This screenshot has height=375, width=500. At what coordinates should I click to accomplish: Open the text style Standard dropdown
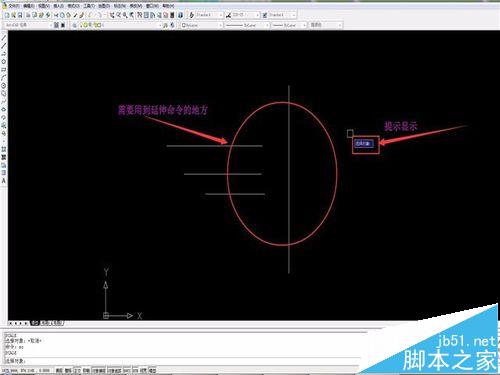[x=209, y=15]
